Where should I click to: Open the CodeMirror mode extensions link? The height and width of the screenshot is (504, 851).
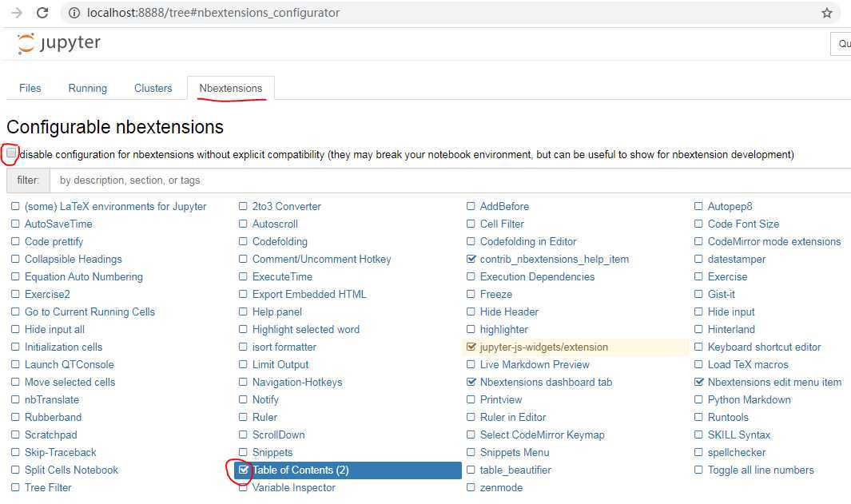click(774, 241)
